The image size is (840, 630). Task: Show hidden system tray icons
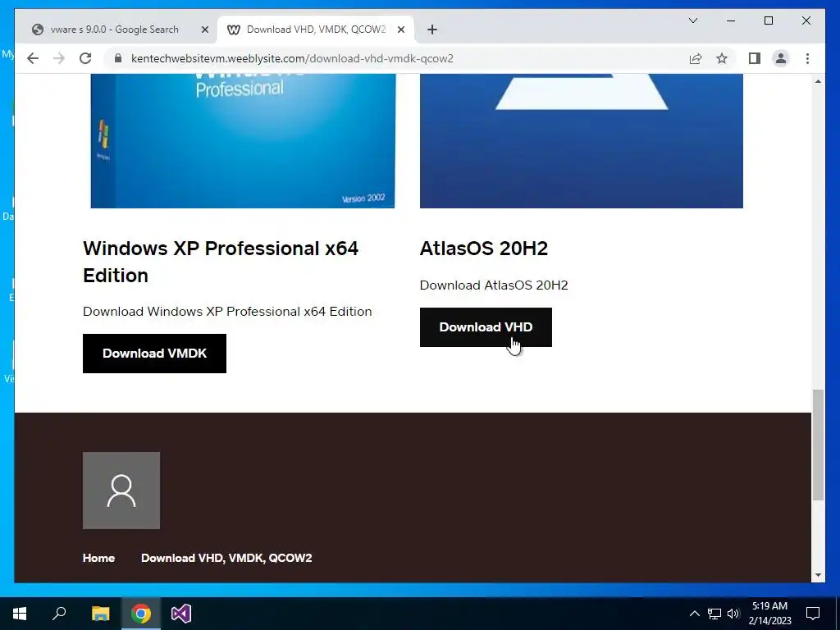click(694, 614)
